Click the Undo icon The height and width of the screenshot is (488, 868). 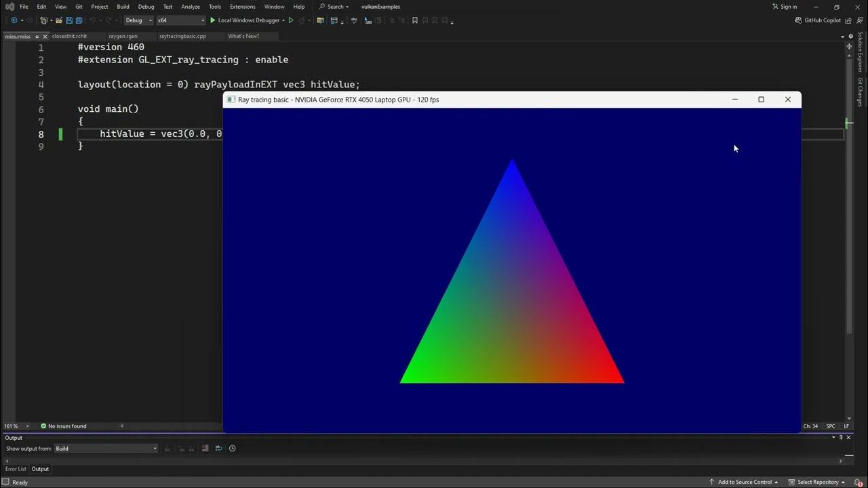(92, 20)
